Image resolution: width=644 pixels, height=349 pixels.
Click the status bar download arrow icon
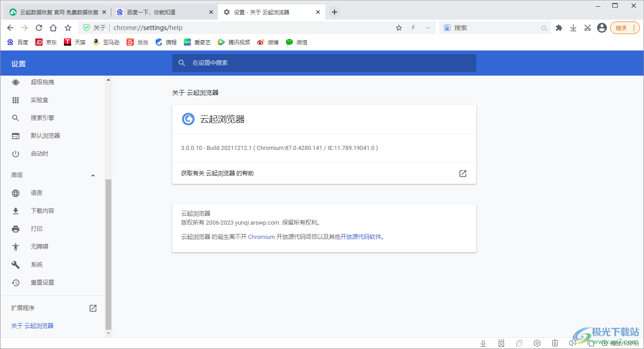(x=483, y=343)
